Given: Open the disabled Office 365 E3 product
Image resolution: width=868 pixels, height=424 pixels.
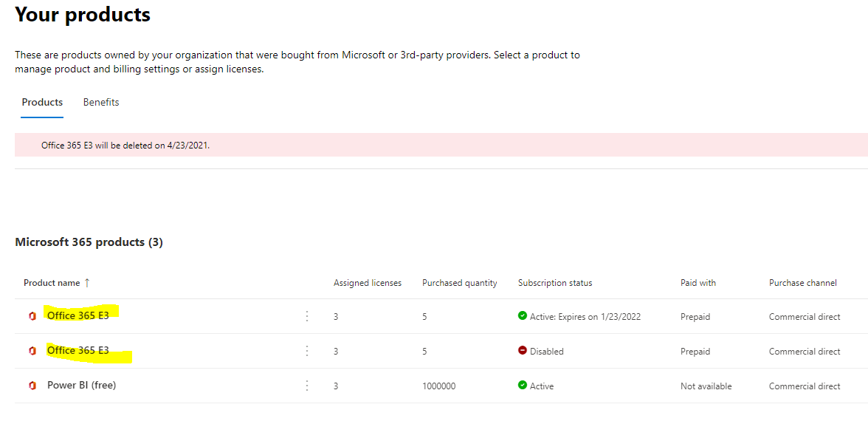Looking at the screenshot, I should pyautogui.click(x=77, y=350).
